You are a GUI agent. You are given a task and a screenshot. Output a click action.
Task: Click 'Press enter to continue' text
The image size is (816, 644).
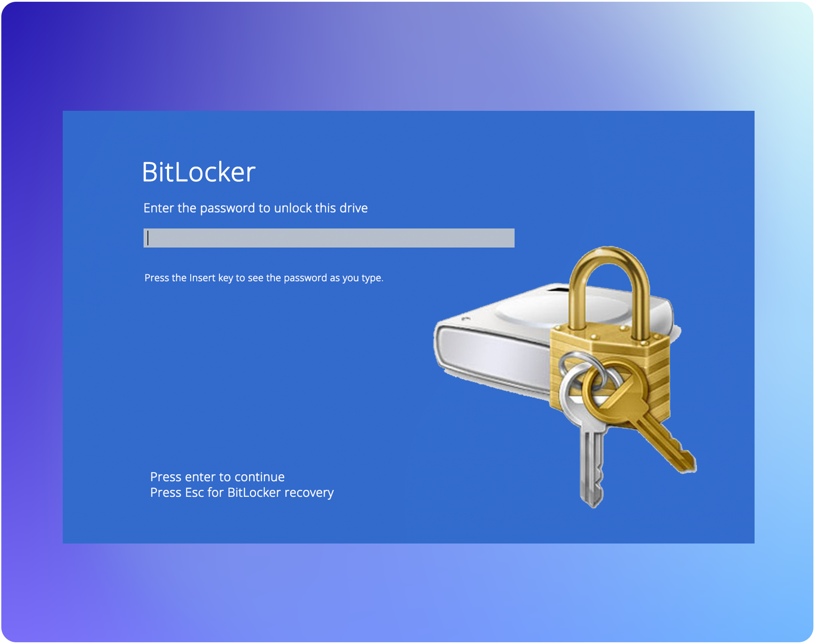coord(217,477)
